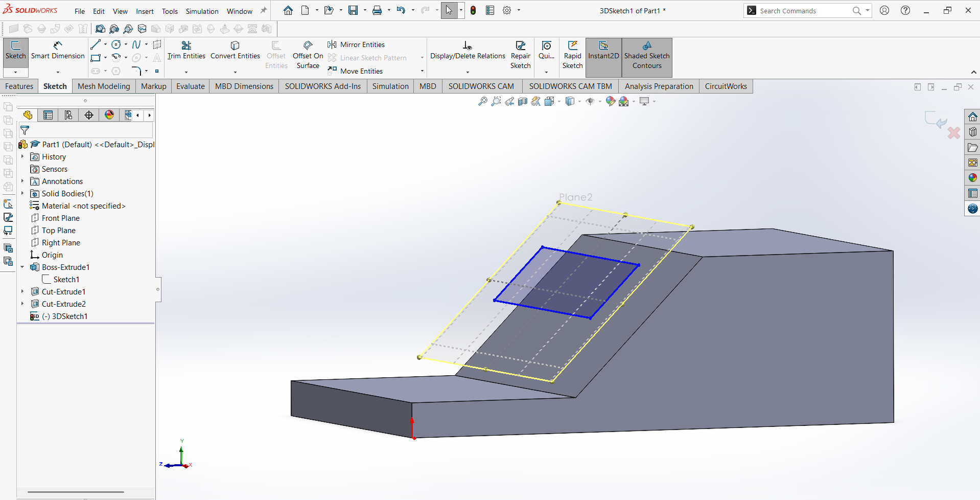Click the Plane tool icon in sketch toolbar

click(x=157, y=44)
